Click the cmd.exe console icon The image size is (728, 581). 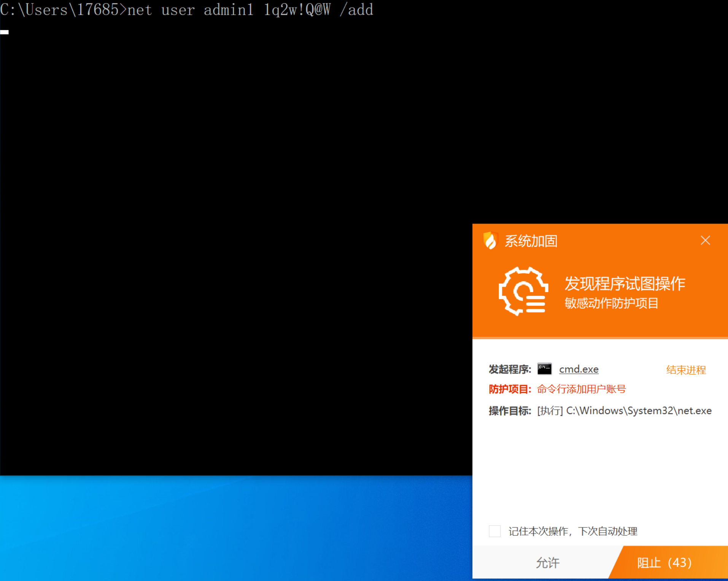tap(544, 369)
